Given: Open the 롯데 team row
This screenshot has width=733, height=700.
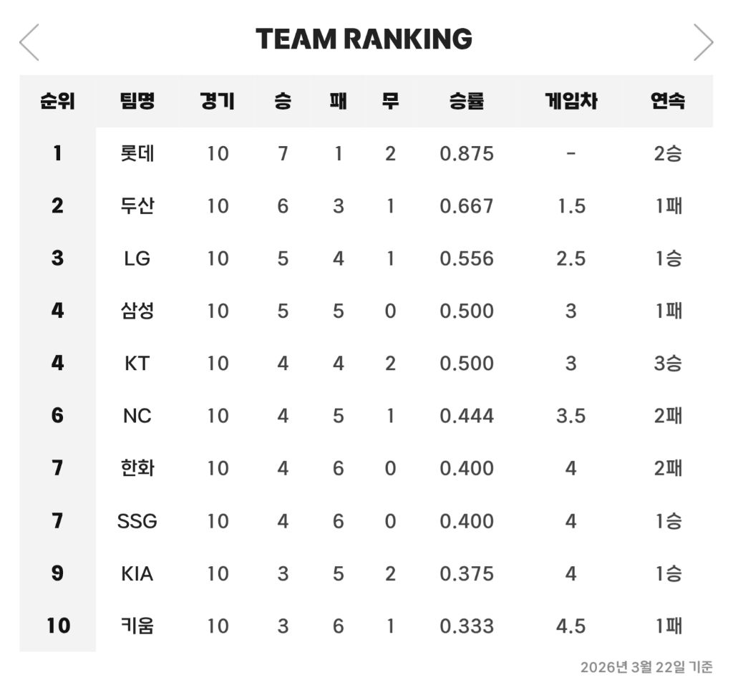Looking at the screenshot, I should coord(137,153).
